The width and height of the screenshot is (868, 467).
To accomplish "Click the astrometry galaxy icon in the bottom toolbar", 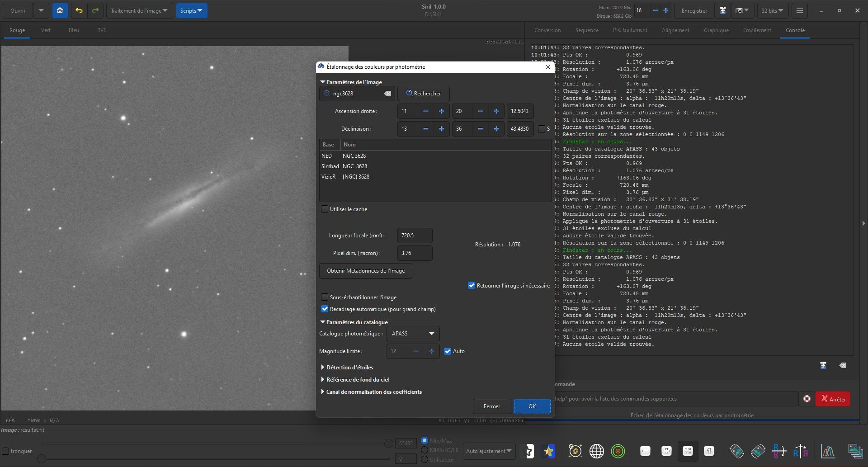I will pyautogui.click(x=575, y=451).
